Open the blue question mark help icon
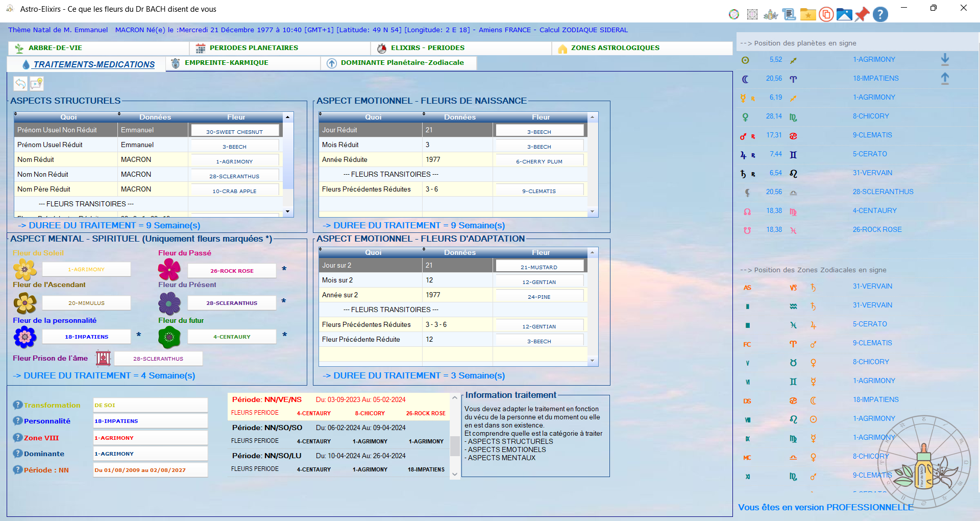Image resolution: width=980 pixels, height=521 pixels. (x=880, y=14)
